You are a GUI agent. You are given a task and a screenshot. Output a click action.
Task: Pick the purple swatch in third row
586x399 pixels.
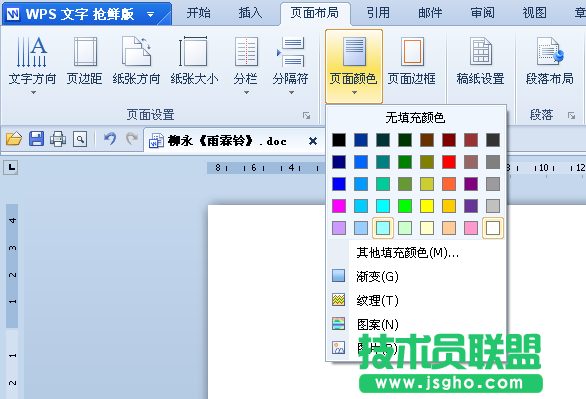[x=471, y=184]
